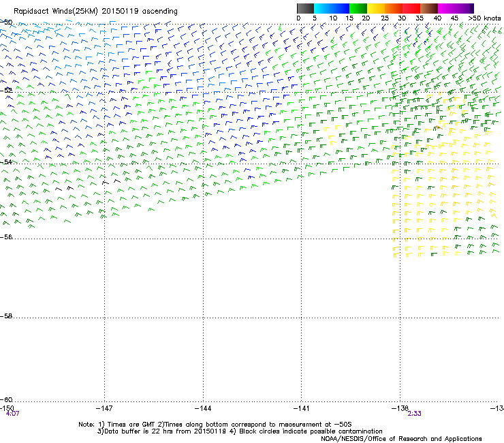Click the purple '4:07' pass time
Viewport: 504px width, 443px height.
click(12, 414)
